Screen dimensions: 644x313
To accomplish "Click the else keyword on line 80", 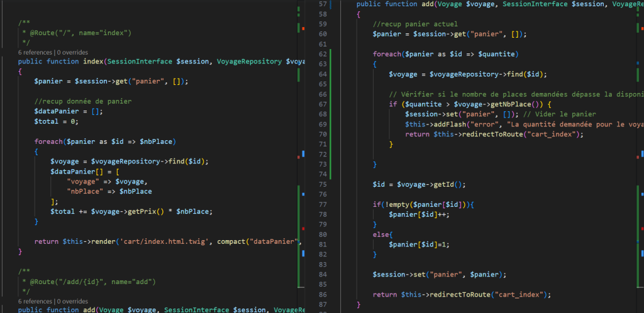I will (380, 234).
